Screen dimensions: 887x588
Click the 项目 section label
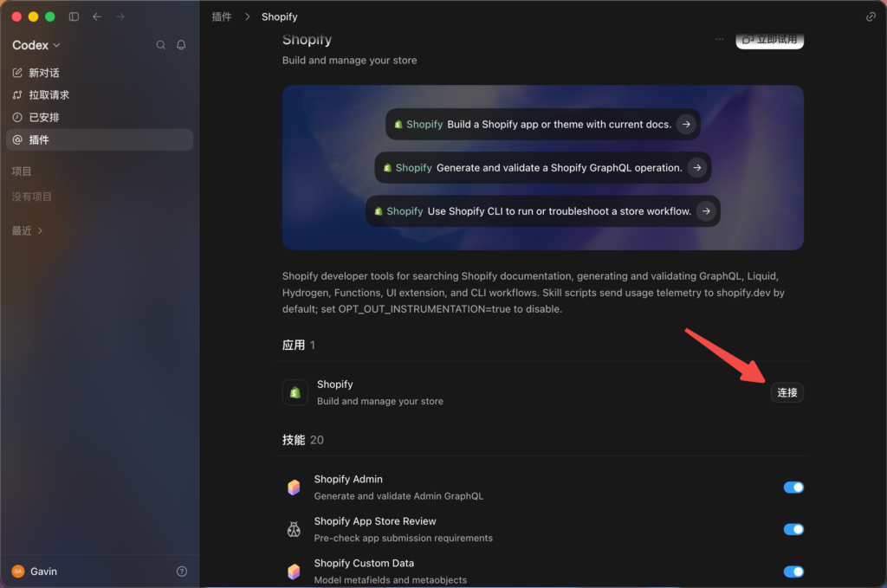(22, 171)
